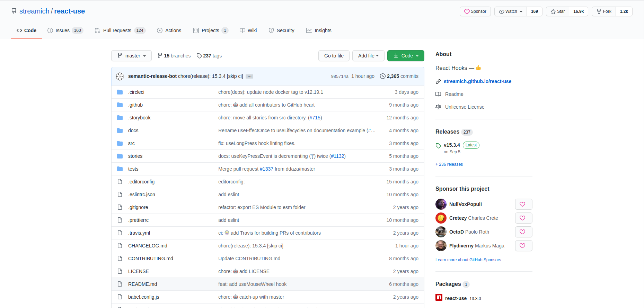Click the tag icon beside v15.3.4
This screenshot has width=644, height=308.
[438, 146]
